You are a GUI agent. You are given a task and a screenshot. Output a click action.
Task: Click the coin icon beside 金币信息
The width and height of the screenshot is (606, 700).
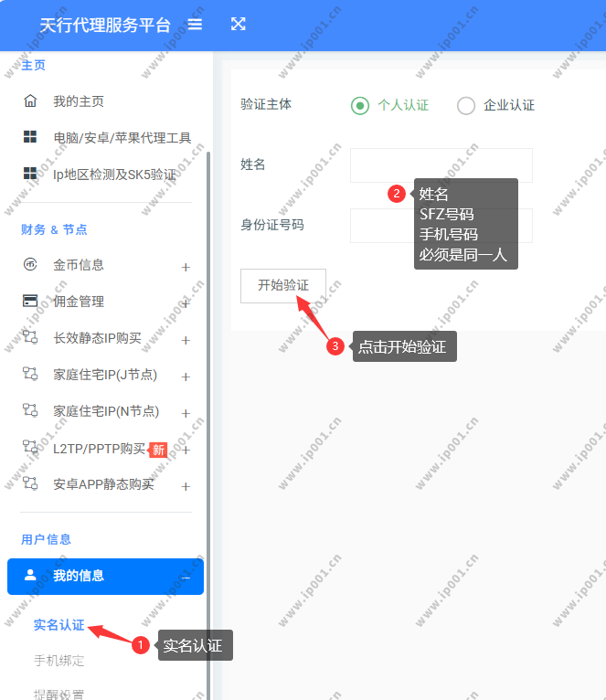point(30,265)
